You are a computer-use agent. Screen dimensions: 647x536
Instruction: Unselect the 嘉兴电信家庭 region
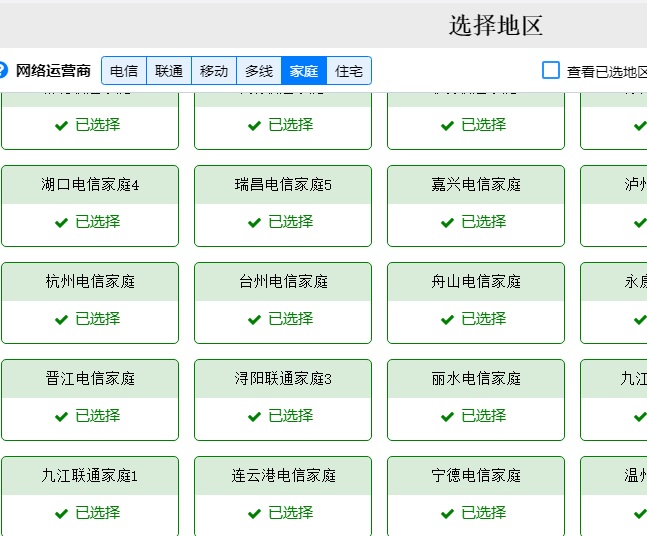pos(476,206)
